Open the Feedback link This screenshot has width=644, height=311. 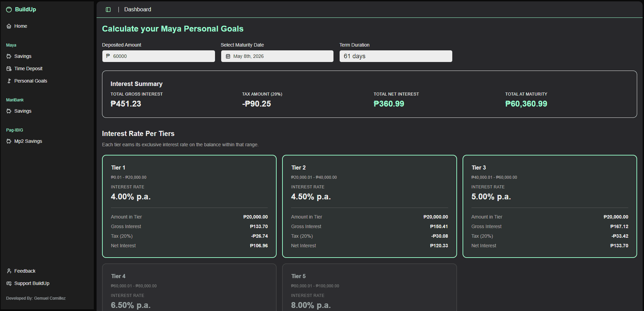pos(25,271)
